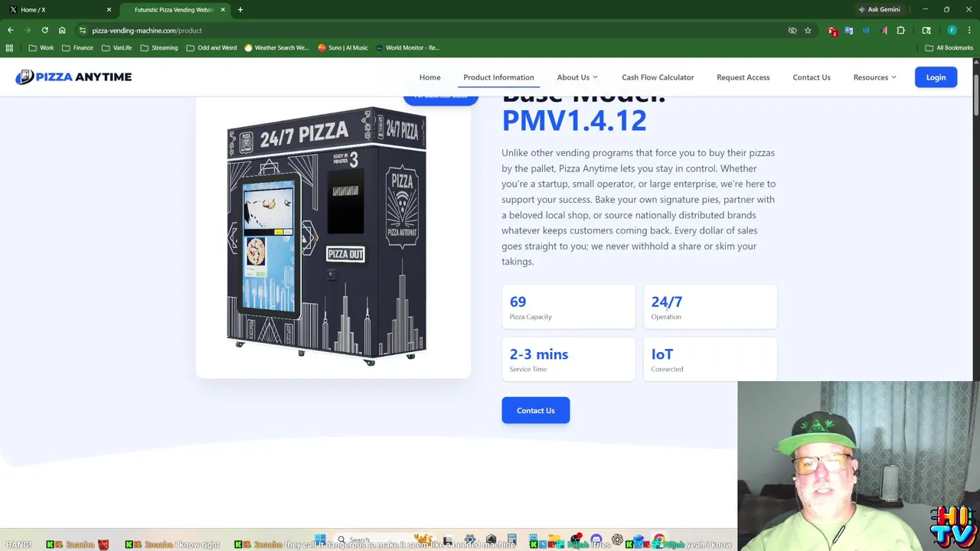The height and width of the screenshot is (551, 980).
Task: Open the Weather Search bookmark
Action: tap(276, 47)
